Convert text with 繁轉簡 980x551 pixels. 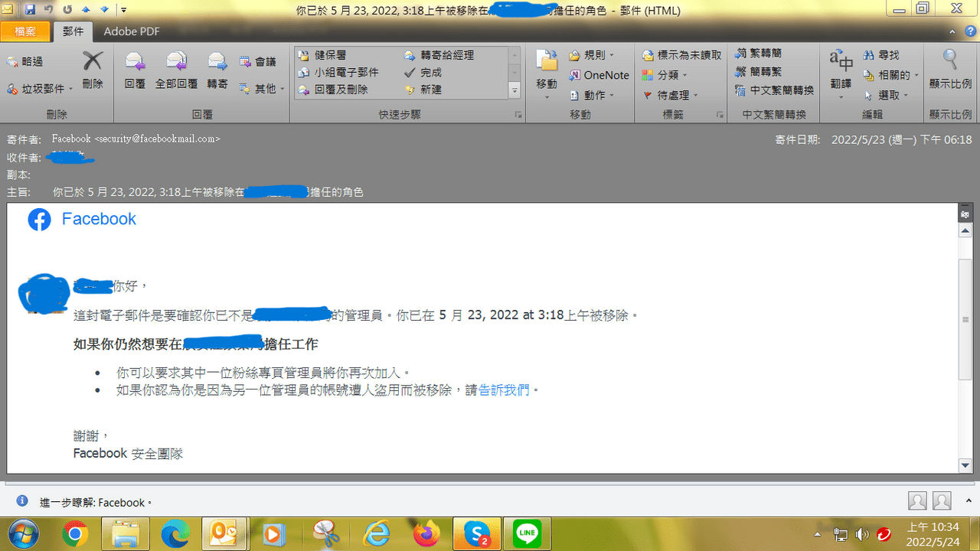click(x=758, y=54)
